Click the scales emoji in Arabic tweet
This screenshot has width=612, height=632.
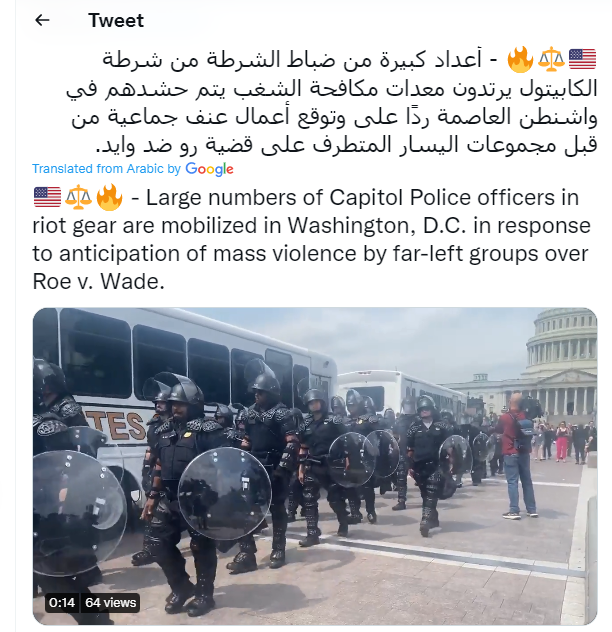[552, 59]
